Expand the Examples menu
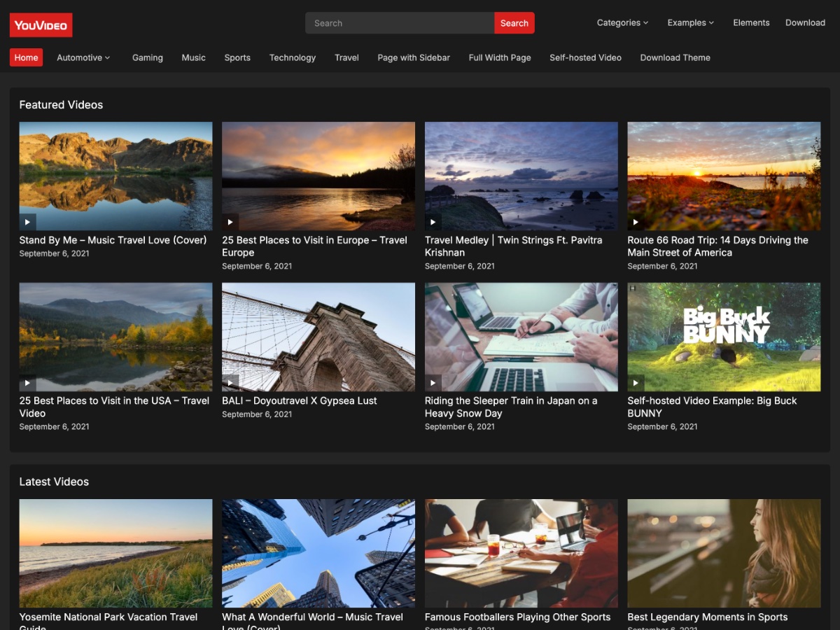 (690, 22)
